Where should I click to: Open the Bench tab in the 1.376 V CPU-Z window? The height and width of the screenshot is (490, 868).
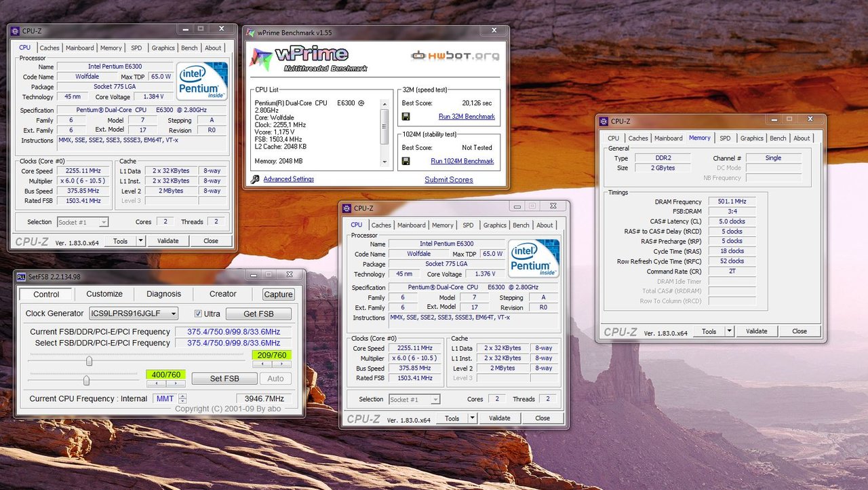pyautogui.click(x=521, y=225)
